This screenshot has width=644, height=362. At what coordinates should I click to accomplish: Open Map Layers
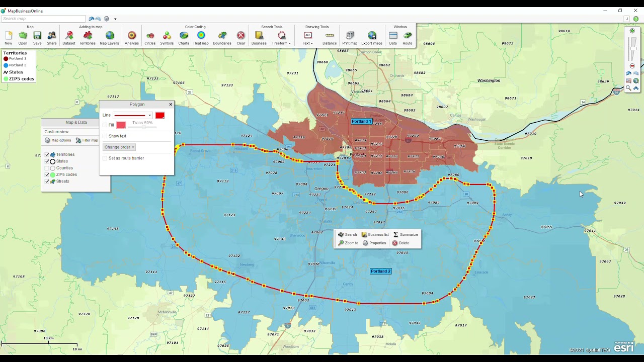coord(109,38)
